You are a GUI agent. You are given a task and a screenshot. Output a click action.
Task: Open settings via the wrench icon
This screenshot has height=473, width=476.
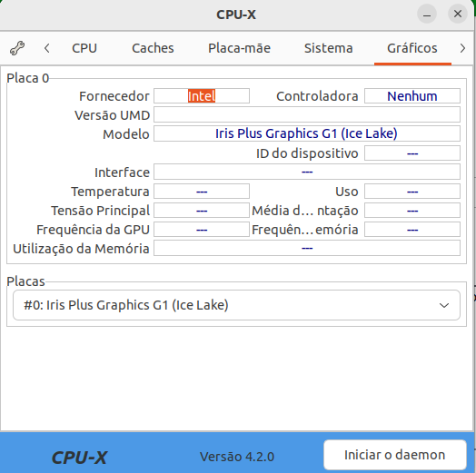coord(17,48)
